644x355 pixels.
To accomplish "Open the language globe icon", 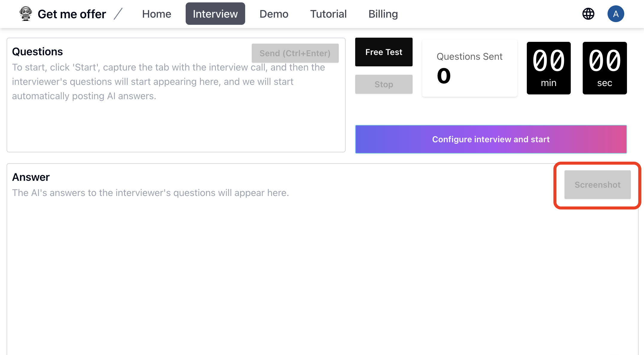I will (x=588, y=14).
